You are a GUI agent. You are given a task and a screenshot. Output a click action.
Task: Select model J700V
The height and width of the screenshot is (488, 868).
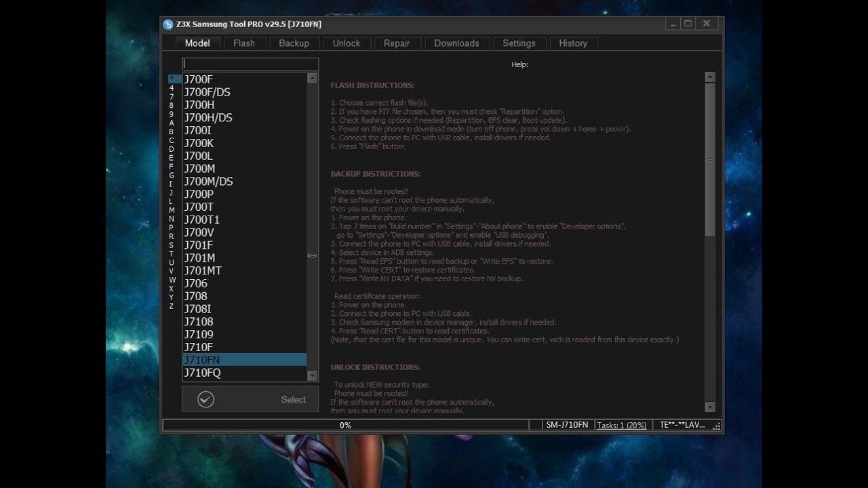click(x=244, y=232)
